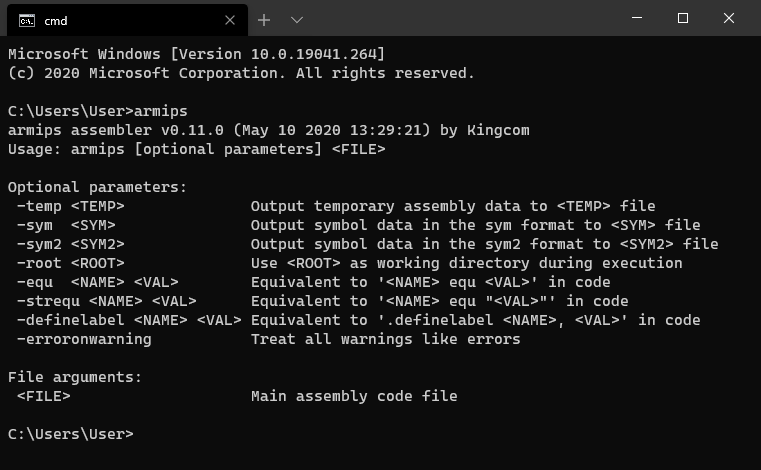Click the 'File arguments:' heading
Screen dimensions: 761x470
coord(75,377)
